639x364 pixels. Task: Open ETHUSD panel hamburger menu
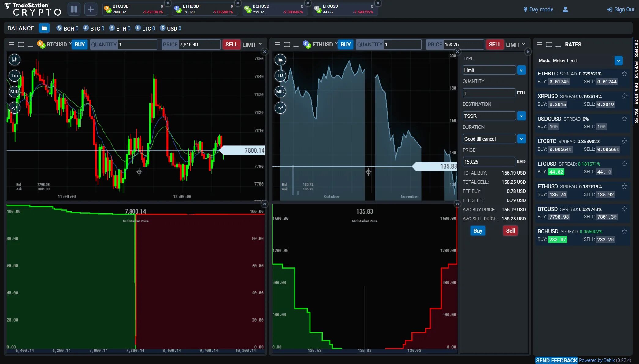(277, 44)
